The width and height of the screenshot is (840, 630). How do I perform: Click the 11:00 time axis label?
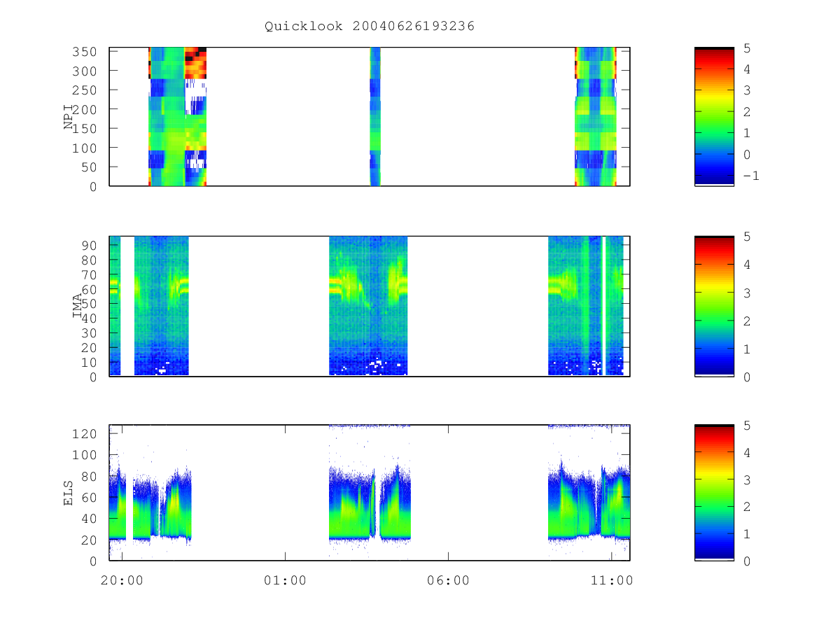[611, 580]
